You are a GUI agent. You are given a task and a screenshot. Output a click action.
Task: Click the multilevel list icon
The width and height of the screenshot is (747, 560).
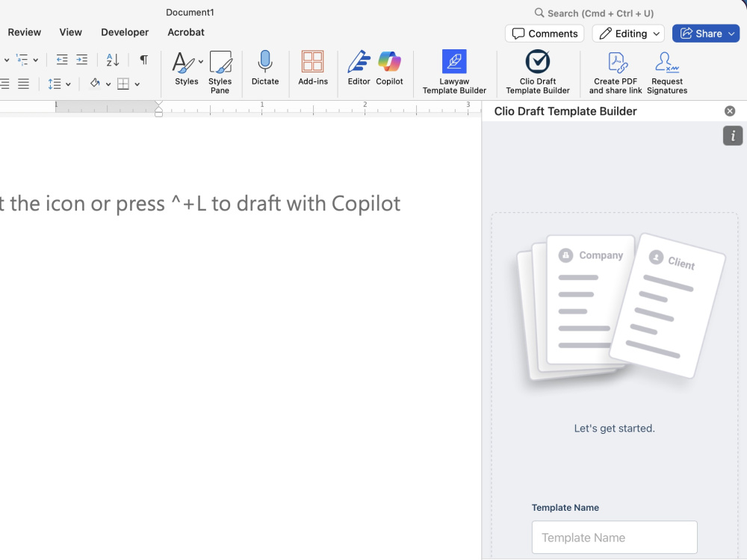(x=22, y=60)
